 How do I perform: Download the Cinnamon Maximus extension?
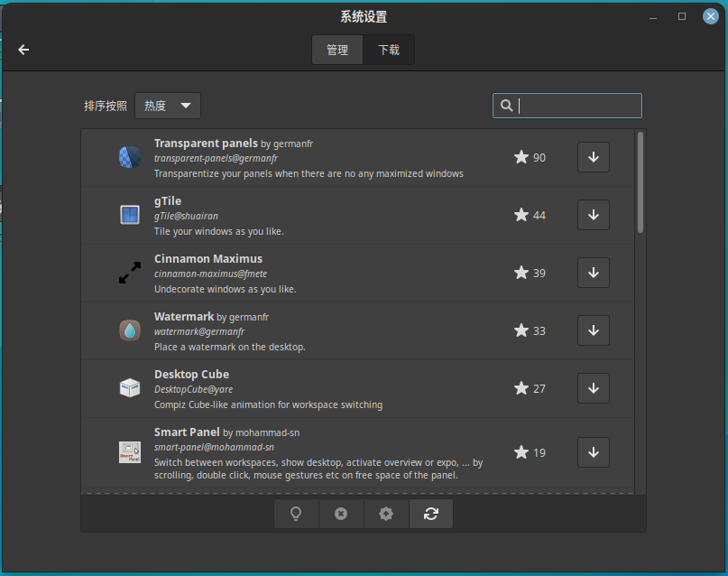point(593,273)
